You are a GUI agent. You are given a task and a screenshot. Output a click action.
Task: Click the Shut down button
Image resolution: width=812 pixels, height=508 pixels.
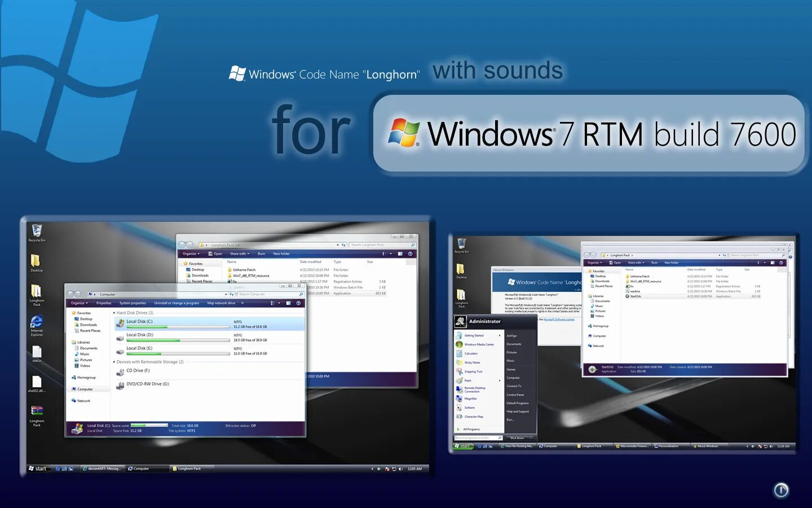tap(518, 438)
